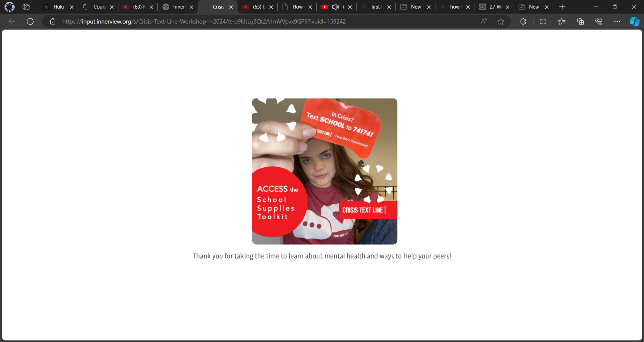Open Collections panel
This screenshot has width=644, height=342.
click(x=580, y=22)
